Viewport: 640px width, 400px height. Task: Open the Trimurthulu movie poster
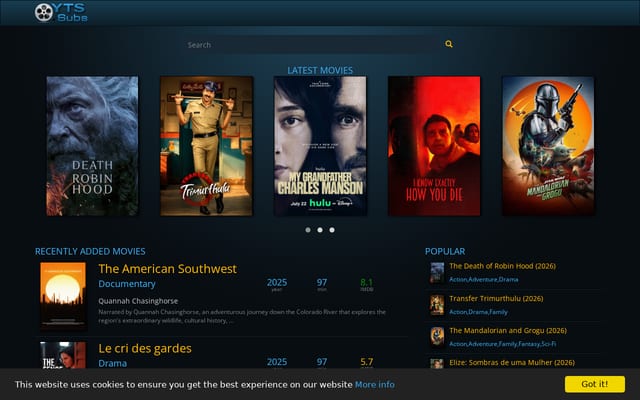(x=207, y=146)
